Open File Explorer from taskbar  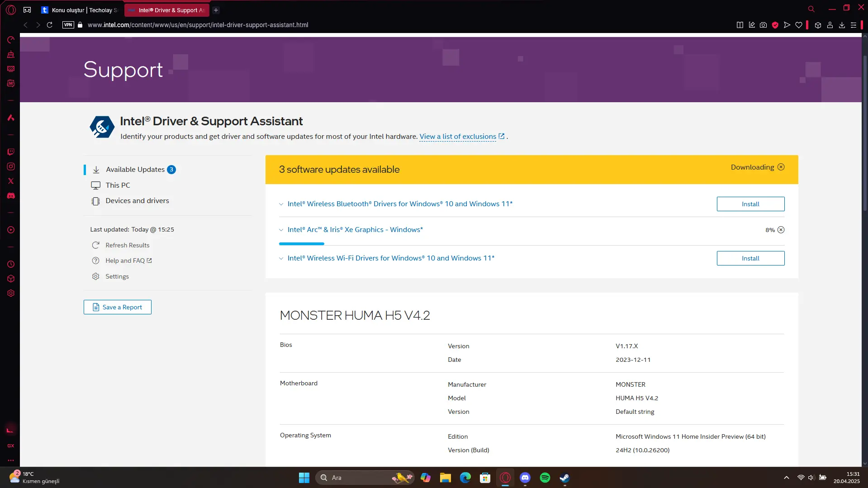446,478
